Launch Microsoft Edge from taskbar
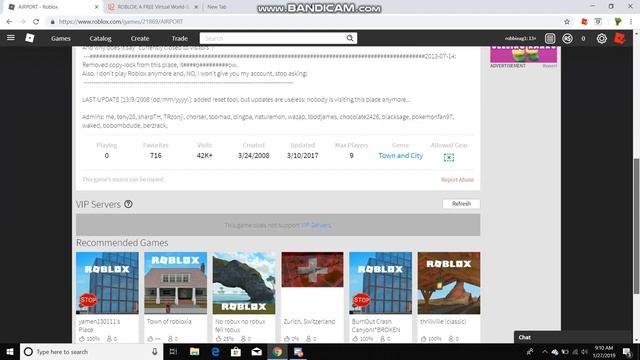Viewport: 640px width, 360px height. [216, 351]
